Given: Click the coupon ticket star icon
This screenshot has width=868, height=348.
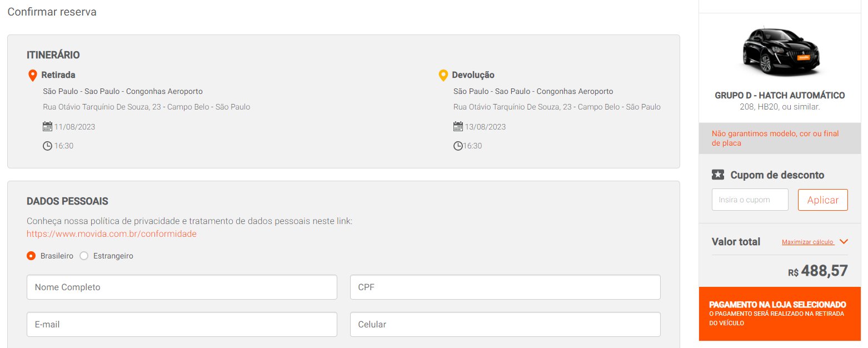Looking at the screenshot, I should point(718,175).
